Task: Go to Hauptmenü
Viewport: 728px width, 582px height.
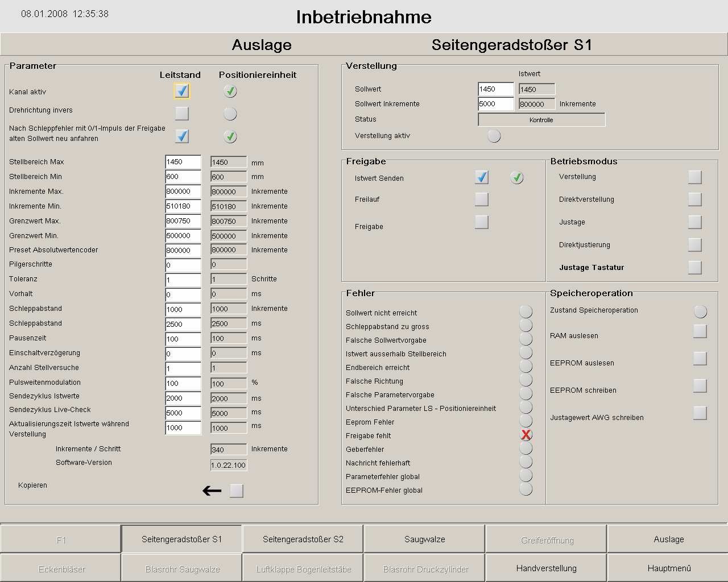Action: click(669, 568)
